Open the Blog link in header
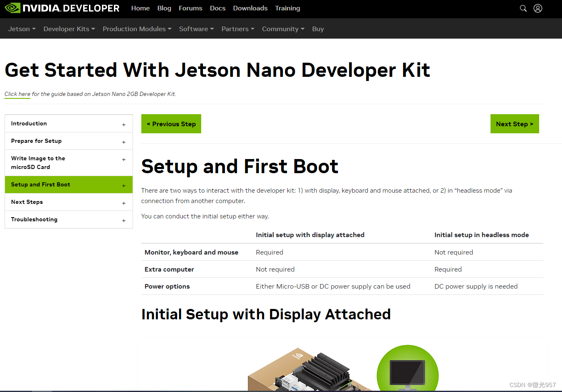The width and height of the screenshot is (562, 392). 164,8
